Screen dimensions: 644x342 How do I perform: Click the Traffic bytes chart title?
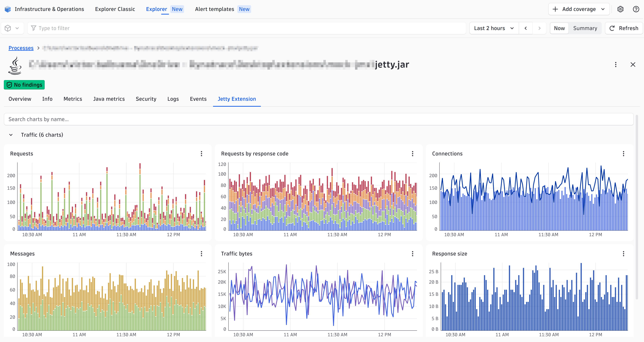click(237, 254)
